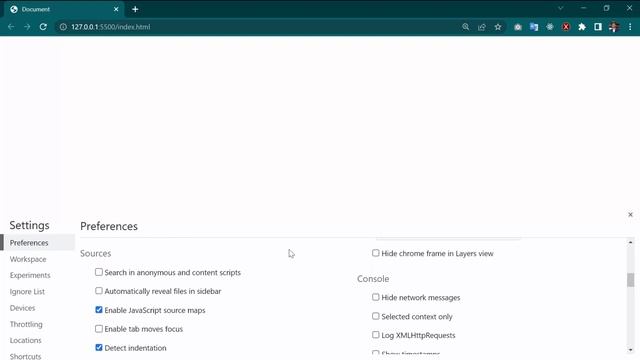Bookmark this tab with star icon

pos(498,27)
